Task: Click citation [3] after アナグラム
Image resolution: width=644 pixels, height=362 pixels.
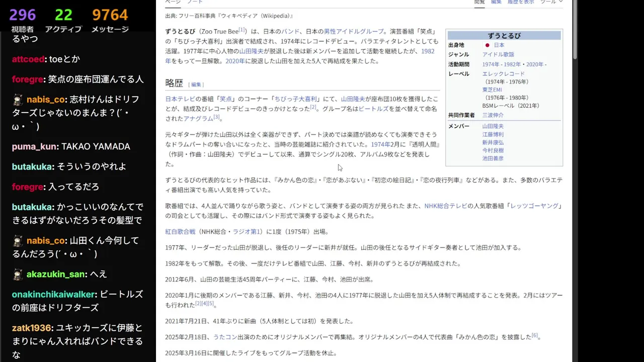Action: pos(216,117)
